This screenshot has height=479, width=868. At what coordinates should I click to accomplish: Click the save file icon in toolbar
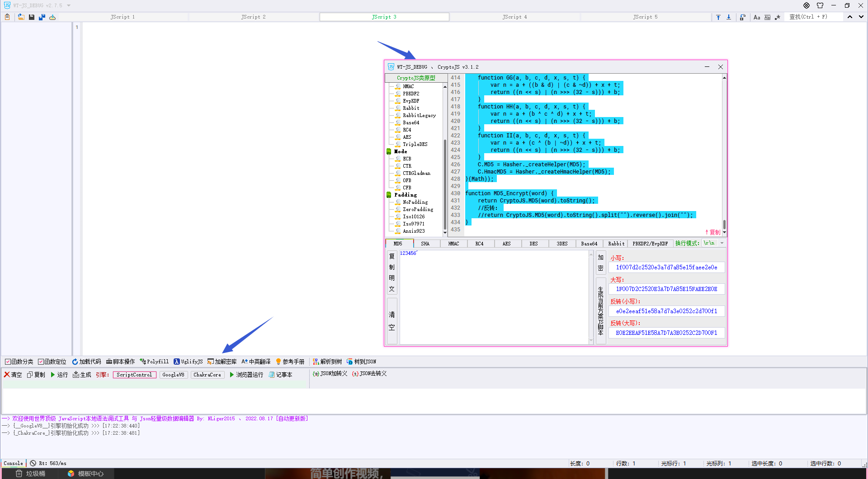pyautogui.click(x=32, y=17)
